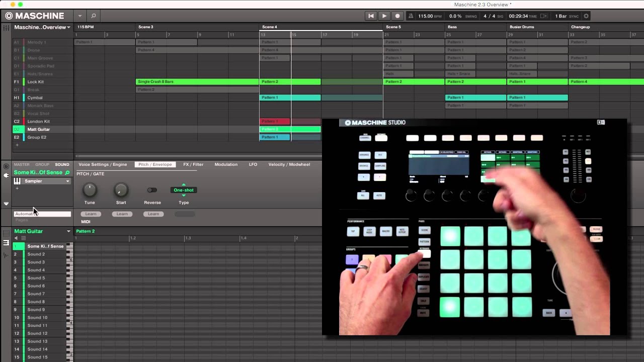This screenshot has height=362, width=644.
Task: Toggle the audition speaker icon under Matt Guitar
Action: point(16,238)
